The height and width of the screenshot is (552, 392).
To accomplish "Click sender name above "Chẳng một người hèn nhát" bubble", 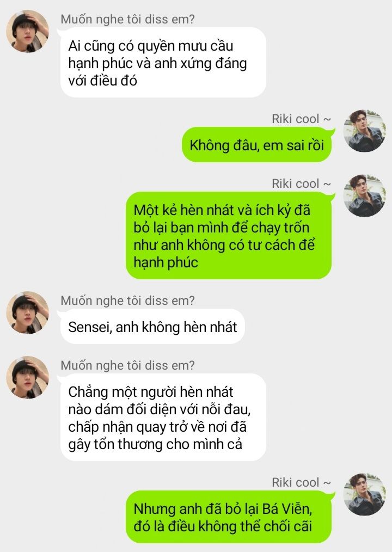I will [127, 365].
